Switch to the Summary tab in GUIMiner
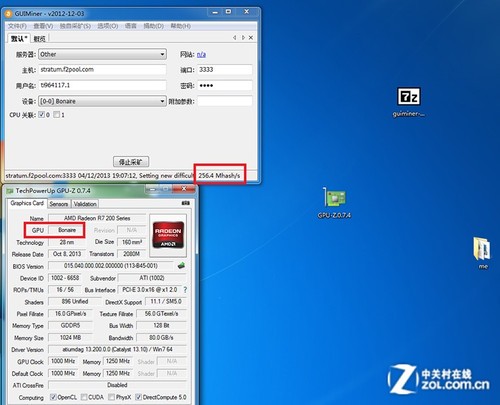500x405 pixels. 39,39
